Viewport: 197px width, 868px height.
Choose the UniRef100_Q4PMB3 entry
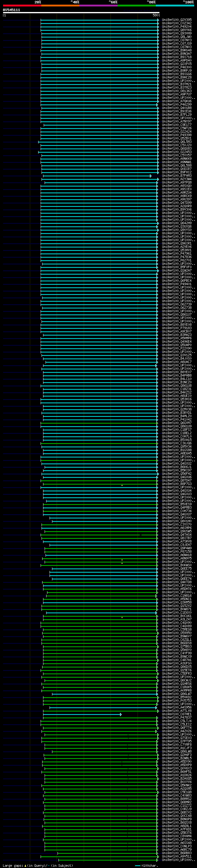(177, 507)
